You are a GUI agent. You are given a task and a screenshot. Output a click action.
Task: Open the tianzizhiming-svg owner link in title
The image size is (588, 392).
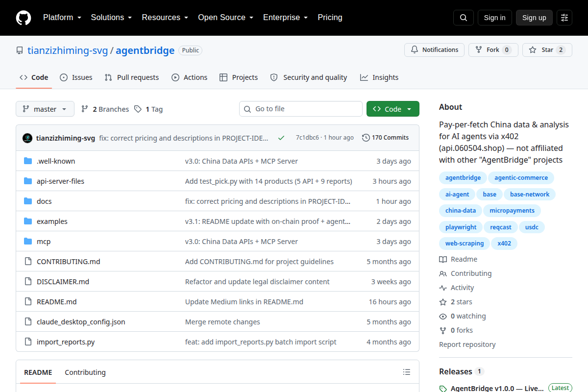67,50
